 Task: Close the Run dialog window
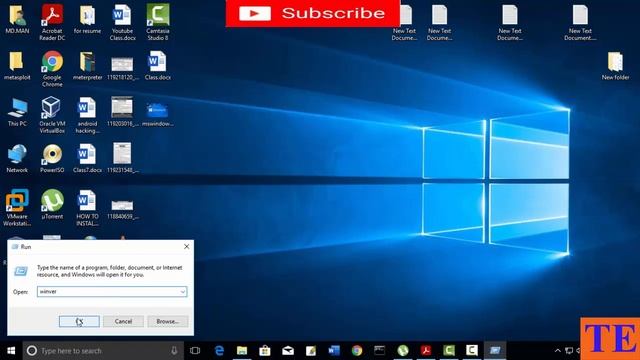click(187, 247)
